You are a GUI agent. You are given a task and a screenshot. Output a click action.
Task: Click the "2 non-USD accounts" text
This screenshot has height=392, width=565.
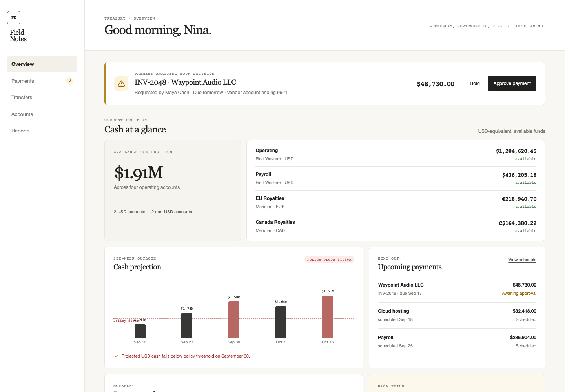coord(172,212)
